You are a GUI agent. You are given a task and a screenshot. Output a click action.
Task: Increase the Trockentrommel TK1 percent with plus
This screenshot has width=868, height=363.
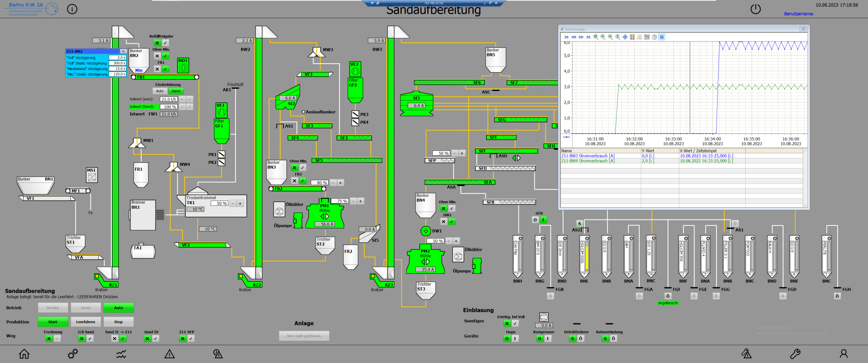click(x=240, y=204)
